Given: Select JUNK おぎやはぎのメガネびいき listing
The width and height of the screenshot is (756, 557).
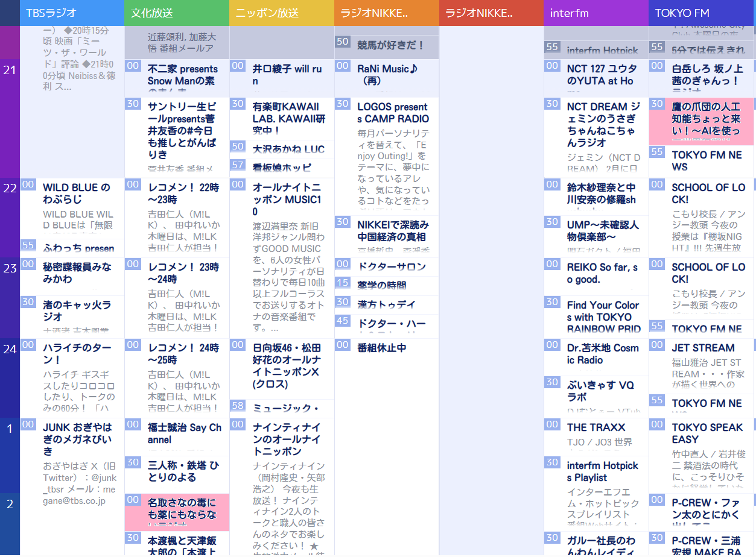Looking at the screenshot, I should coord(77,439).
